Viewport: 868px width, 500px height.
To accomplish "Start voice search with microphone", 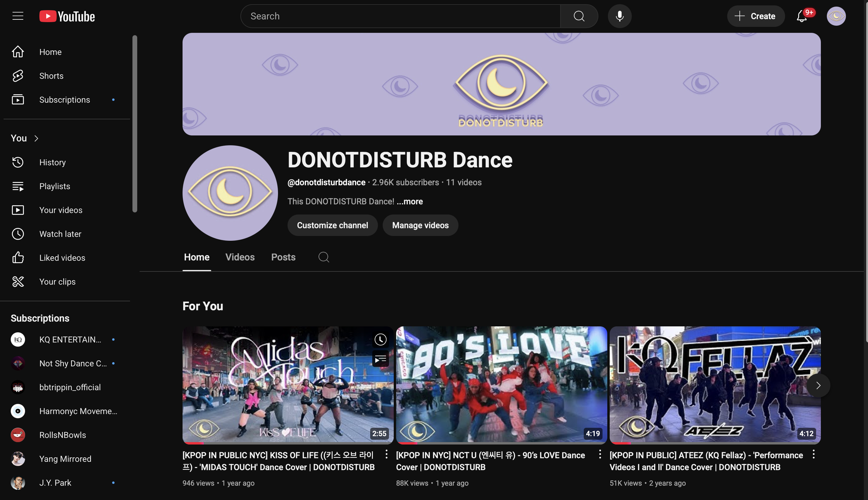I will [619, 16].
